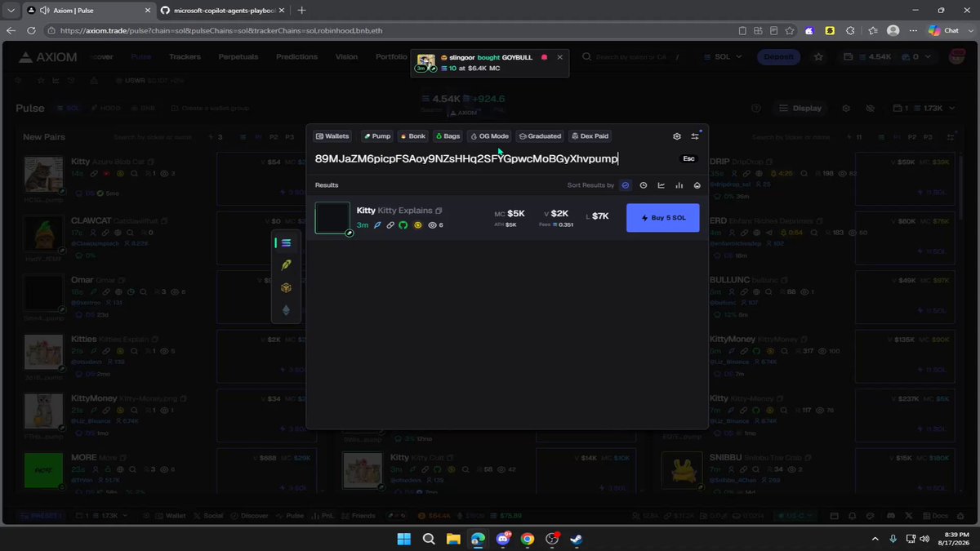Click the blue feather icon on the Kitty result
This screenshot has height=551, width=980.
377,224
